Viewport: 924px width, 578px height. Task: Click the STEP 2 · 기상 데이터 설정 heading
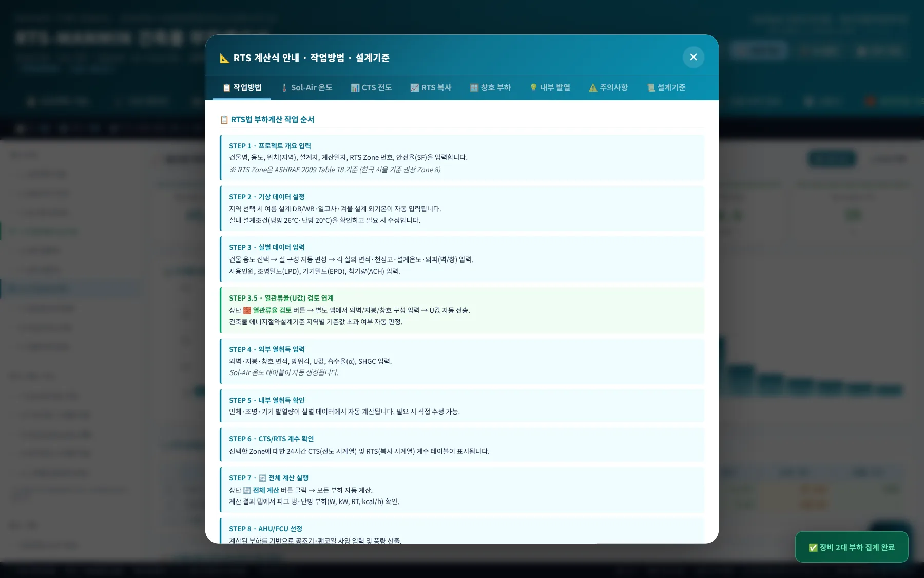267,197
